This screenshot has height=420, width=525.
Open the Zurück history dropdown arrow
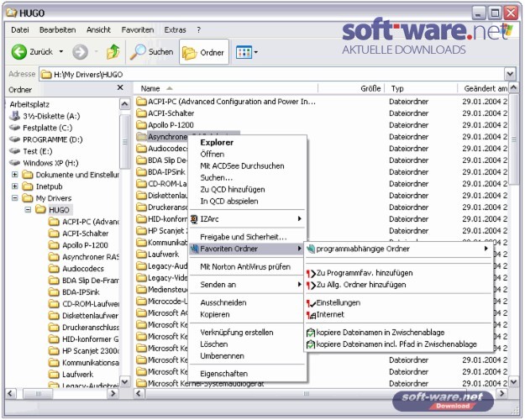coord(61,51)
